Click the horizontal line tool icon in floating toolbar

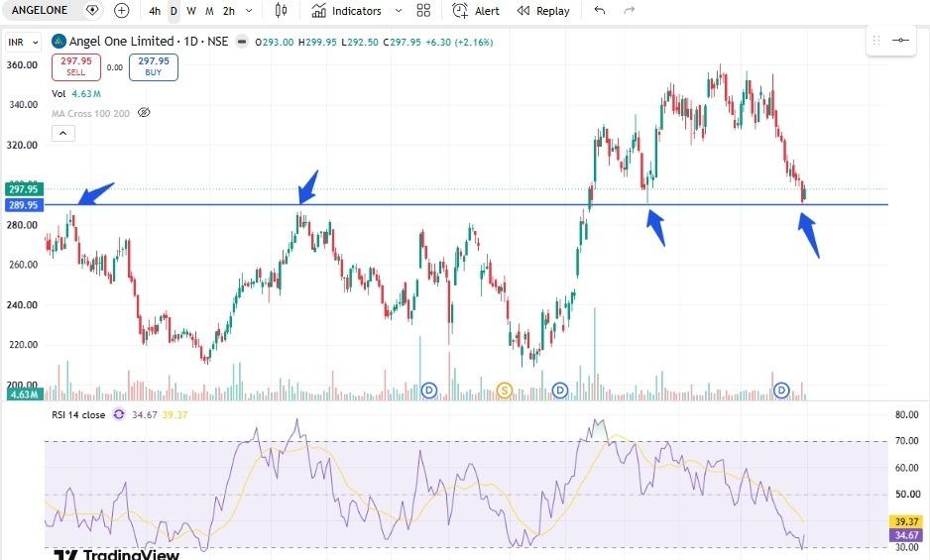pyautogui.click(x=900, y=41)
